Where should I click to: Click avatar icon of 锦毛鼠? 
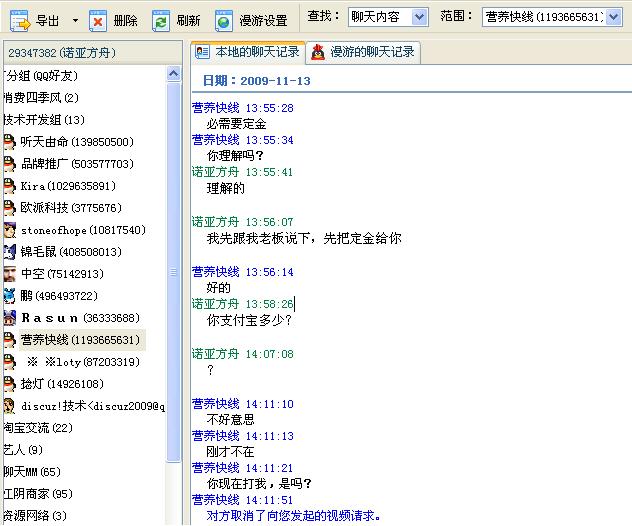point(9,252)
